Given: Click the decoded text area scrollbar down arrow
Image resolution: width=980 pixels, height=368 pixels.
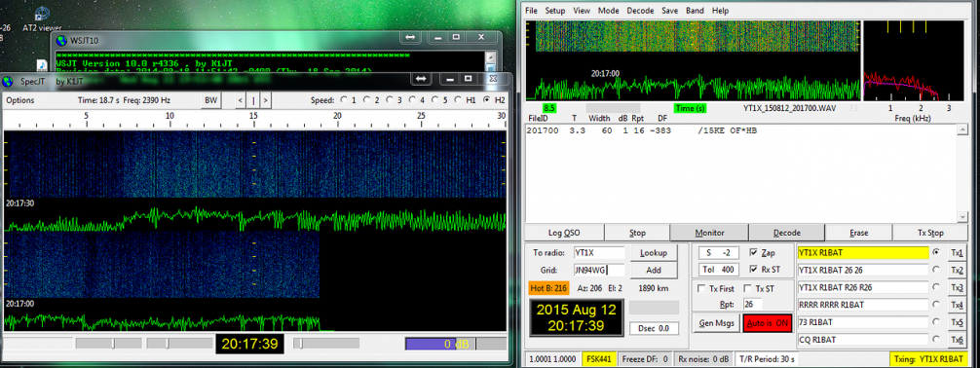Looking at the screenshot, I should click(x=963, y=217).
